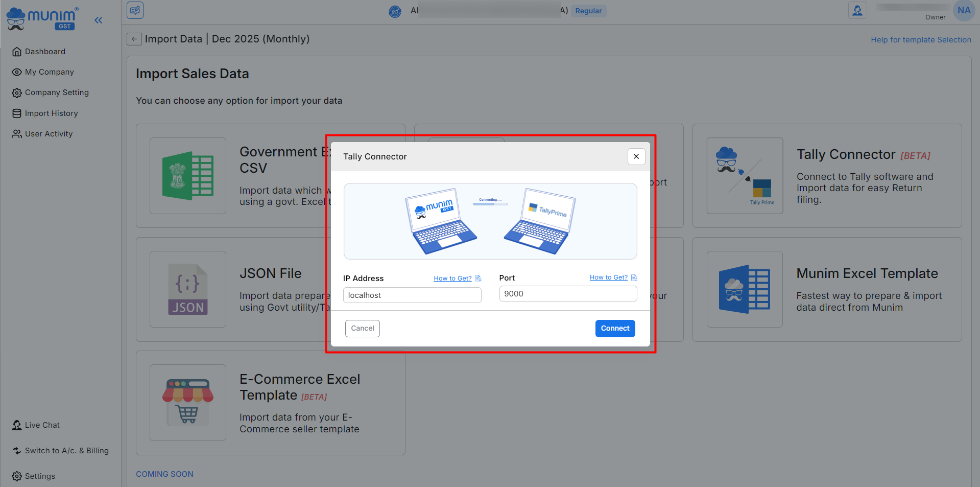
Task: Open the NA user avatar menu
Action: point(964,10)
